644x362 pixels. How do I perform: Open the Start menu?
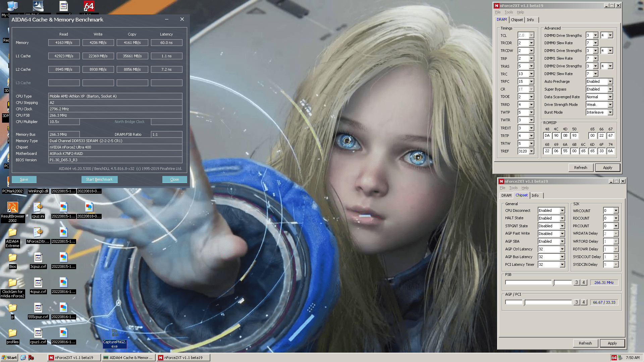(9, 358)
